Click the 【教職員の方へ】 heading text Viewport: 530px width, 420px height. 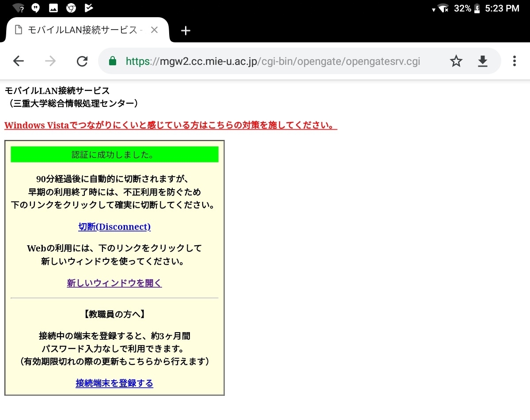[x=114, y=314]
